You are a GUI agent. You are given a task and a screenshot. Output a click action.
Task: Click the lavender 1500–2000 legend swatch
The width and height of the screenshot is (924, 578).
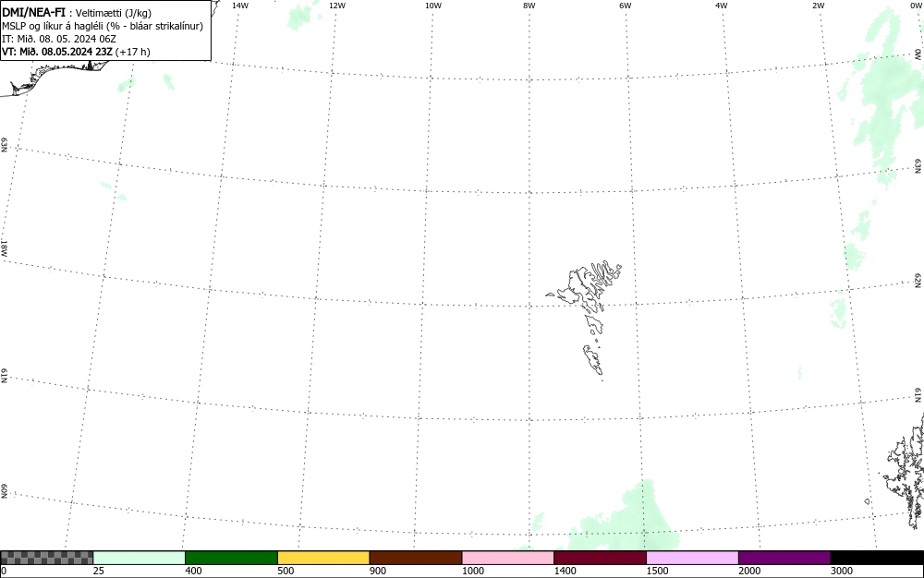click(692, 558)
